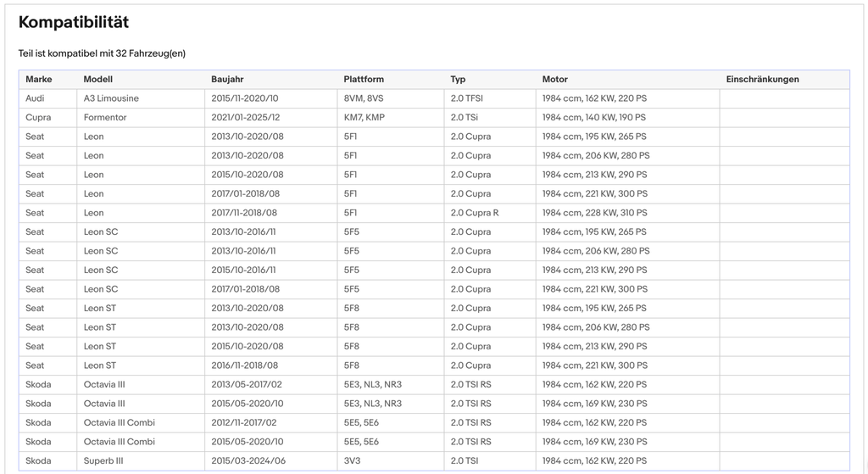Click the Baujahr column header

(227, 79)
